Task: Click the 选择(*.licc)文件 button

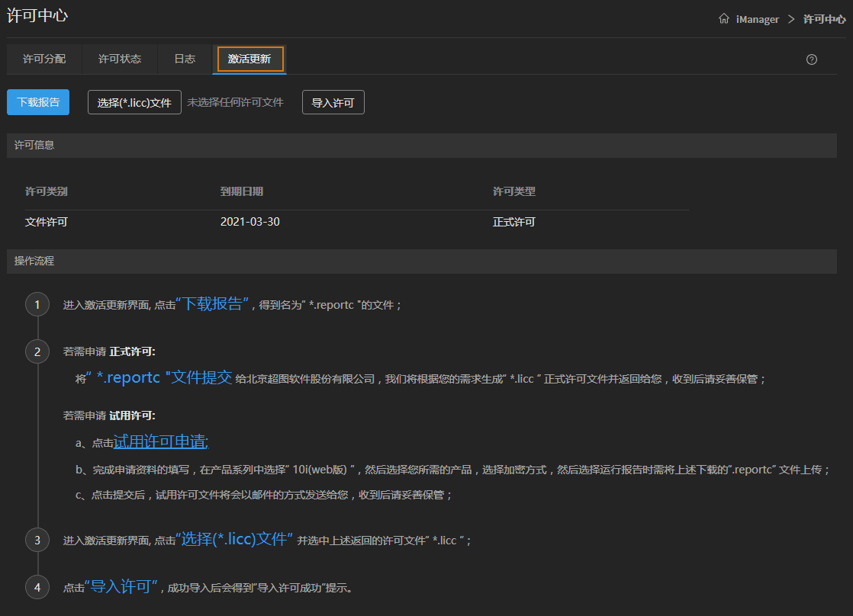Action: tap(134, 102)
